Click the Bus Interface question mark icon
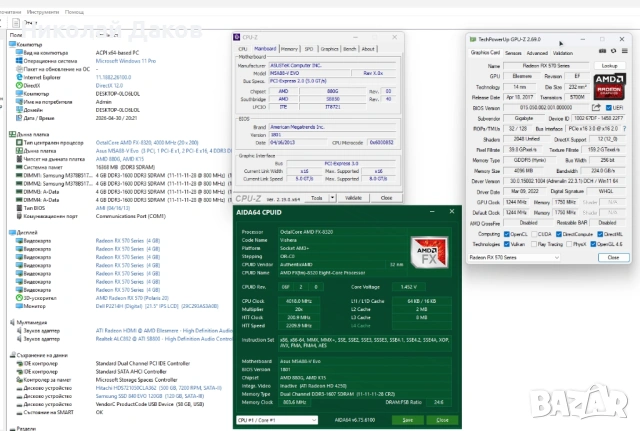The image size is (640, 431). tap(624, 129)
